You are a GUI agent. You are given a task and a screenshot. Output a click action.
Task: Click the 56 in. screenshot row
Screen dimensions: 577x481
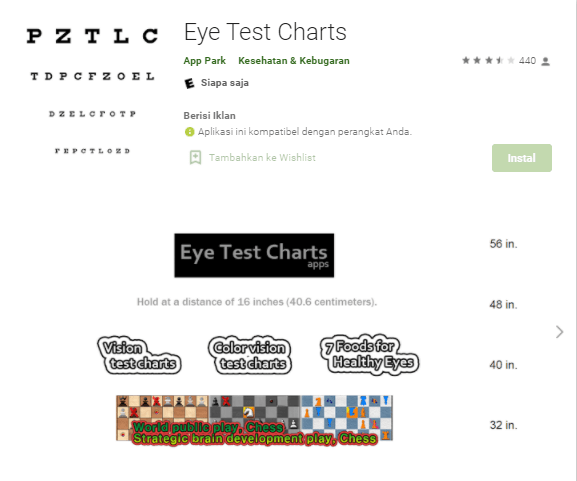pos(503,244)
